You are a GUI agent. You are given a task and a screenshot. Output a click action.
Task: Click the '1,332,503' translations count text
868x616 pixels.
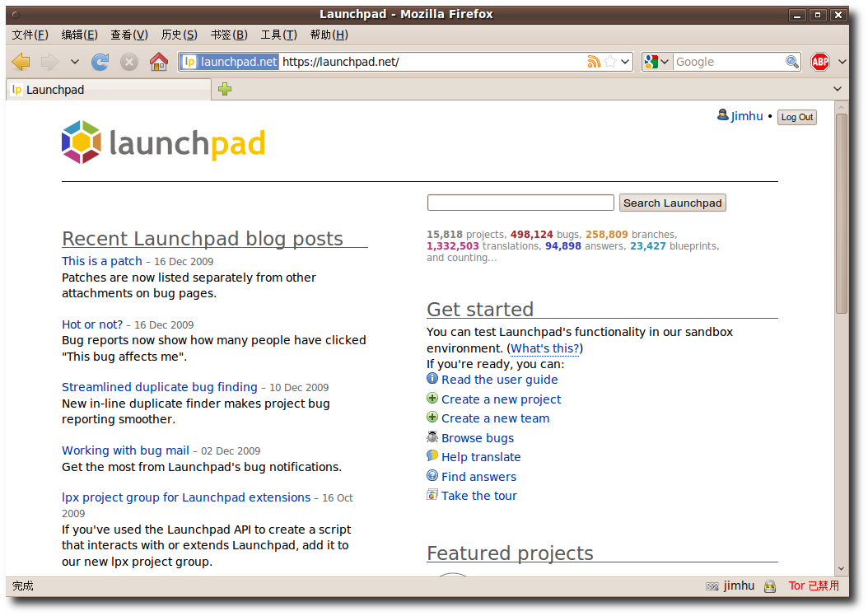[x=452, y=245]
